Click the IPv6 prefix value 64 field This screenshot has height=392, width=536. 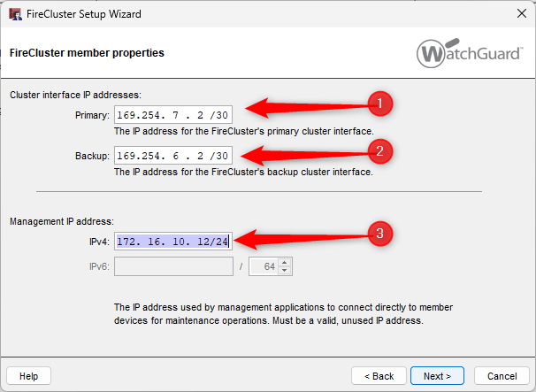coord(264,266)
